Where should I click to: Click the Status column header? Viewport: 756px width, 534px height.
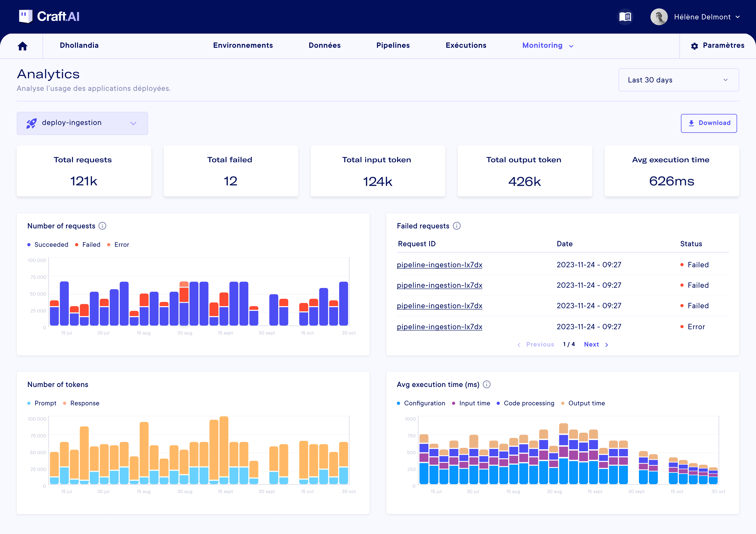pyautogui.click(x=691, y=244)
